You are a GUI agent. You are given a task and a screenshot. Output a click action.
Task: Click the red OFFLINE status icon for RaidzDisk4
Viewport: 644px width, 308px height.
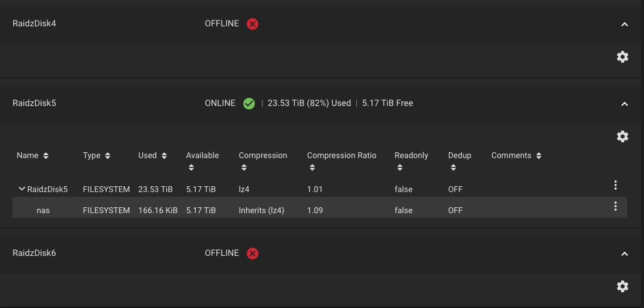[252, 24]
